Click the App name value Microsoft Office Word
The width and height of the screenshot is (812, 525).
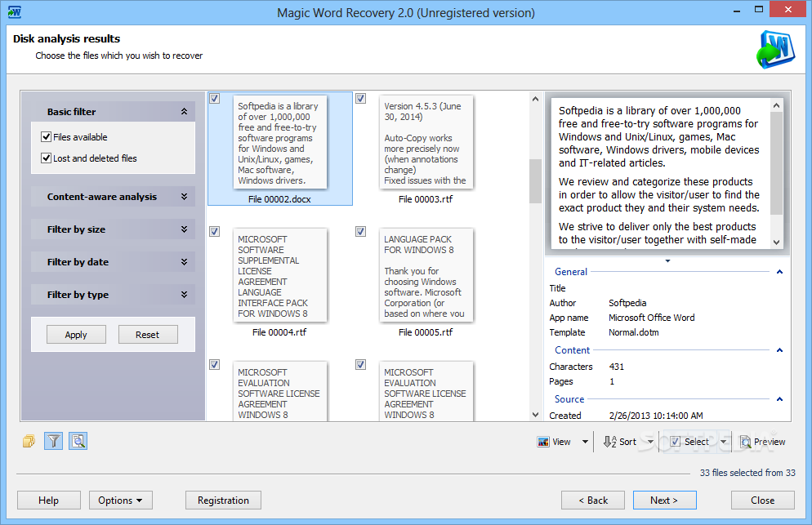coord(651,318)
